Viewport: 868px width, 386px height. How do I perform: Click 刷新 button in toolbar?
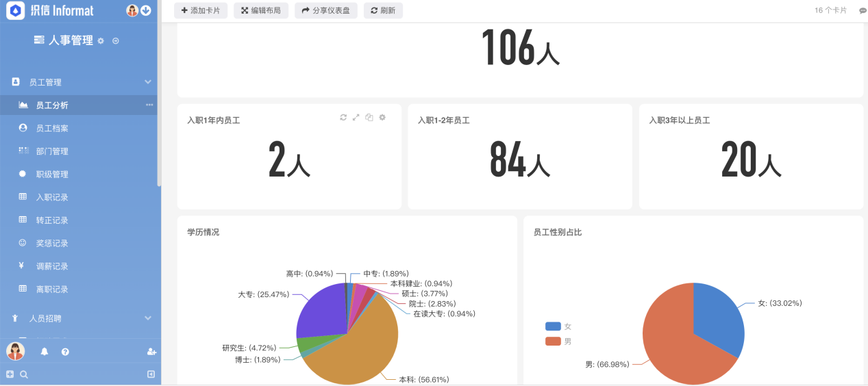(x=383, y=10)
